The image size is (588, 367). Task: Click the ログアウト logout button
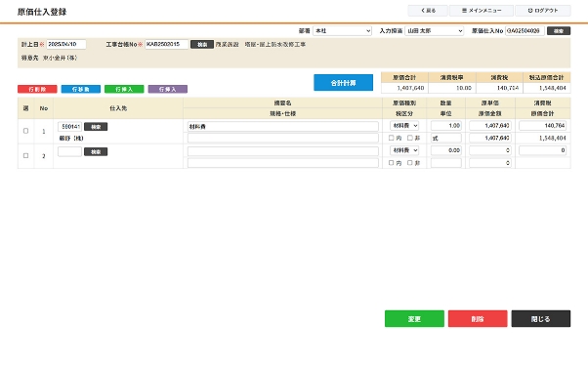point(543,11)
